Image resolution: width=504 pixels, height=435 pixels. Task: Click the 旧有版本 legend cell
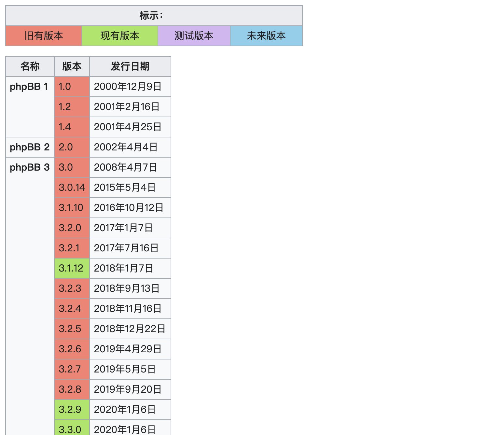(44, 36)
